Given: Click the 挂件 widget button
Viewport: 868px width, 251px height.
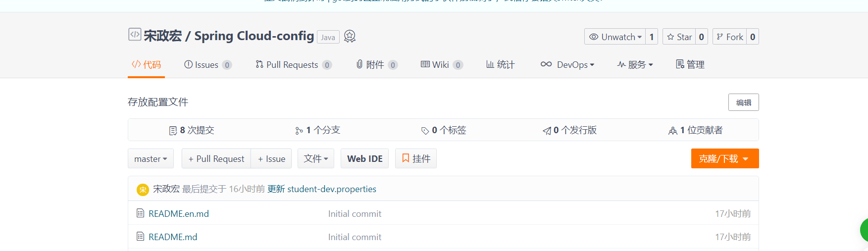Looking at the screenshot, I should click(416, 158).
